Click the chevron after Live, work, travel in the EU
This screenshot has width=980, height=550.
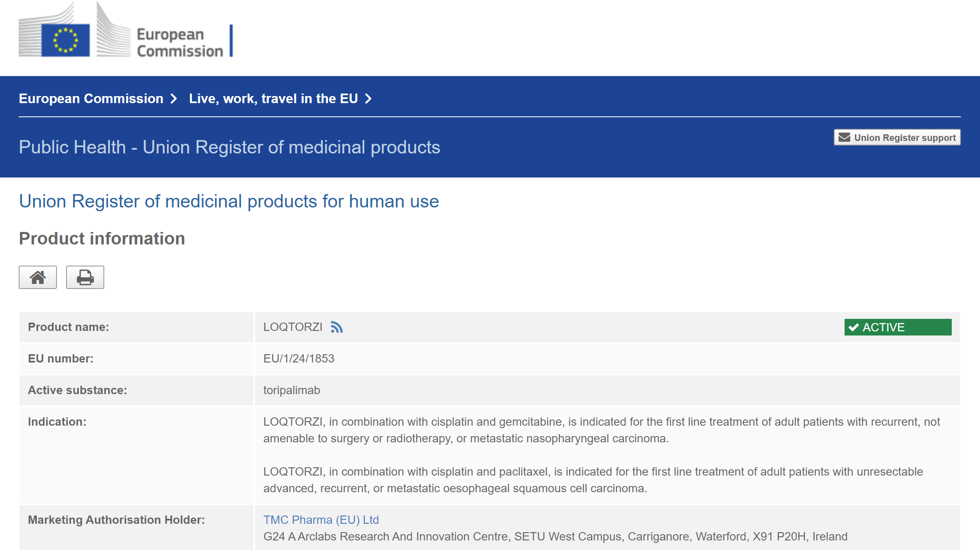368,99
